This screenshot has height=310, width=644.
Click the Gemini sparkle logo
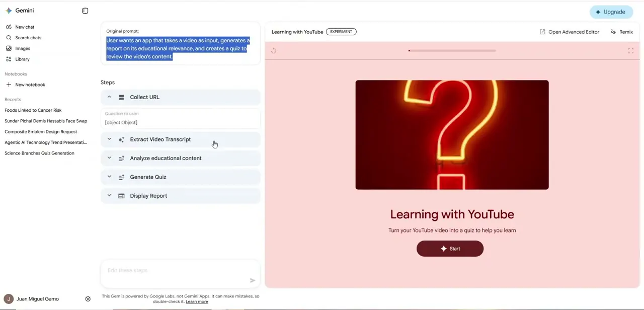(x=9, y=11)
